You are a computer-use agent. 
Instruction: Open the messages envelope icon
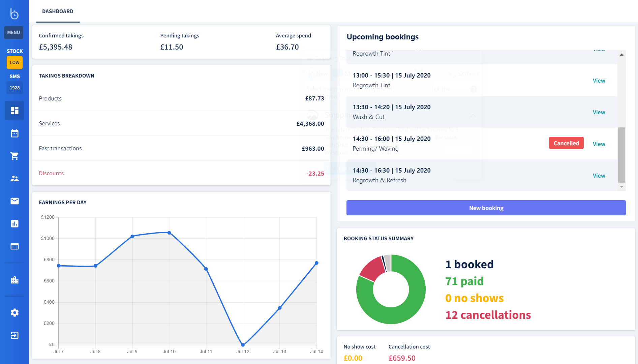14,201
